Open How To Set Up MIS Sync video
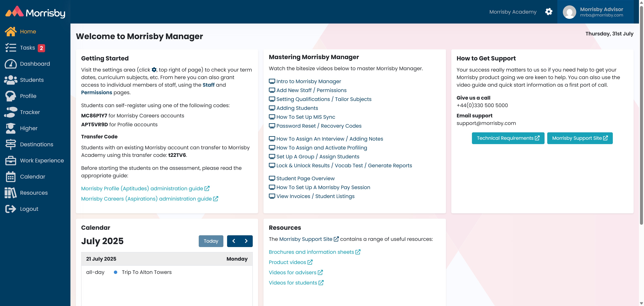644x306 pixels. point(306,117)
